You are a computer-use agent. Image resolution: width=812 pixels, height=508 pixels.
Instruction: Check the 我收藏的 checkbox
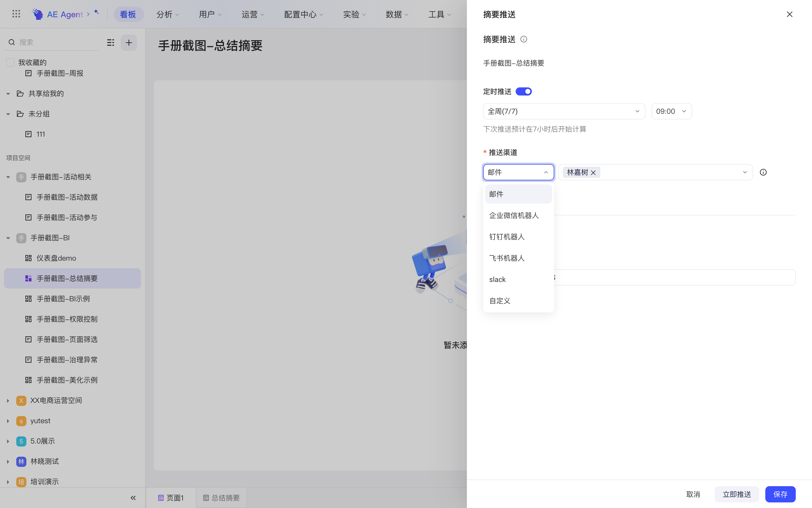10,62
